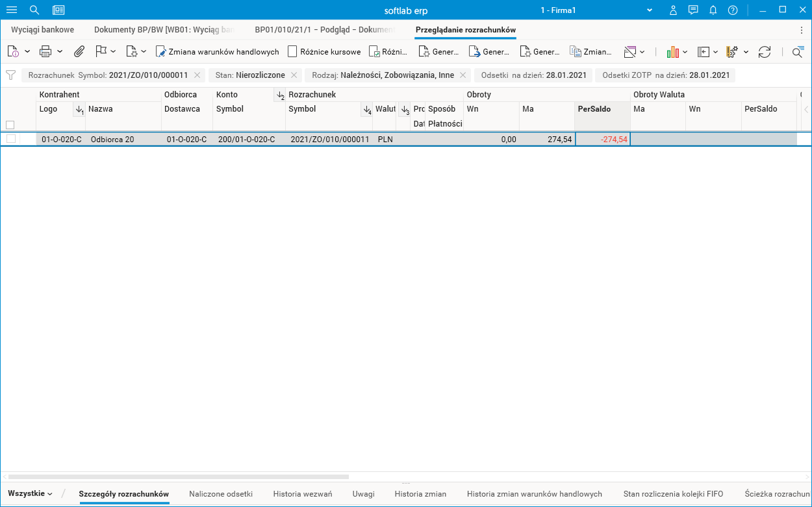Click the bar chart toolbar icon

click(x=673, y=51)
